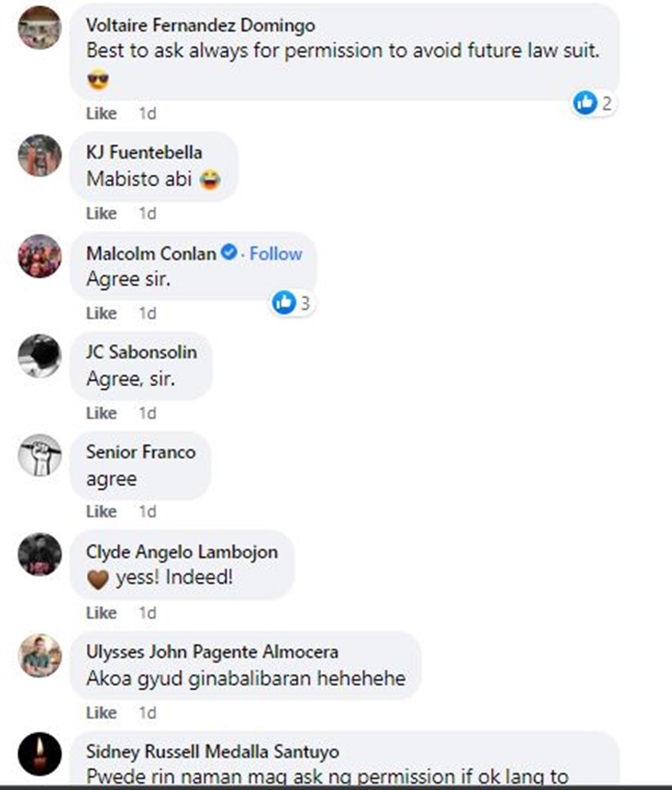Click the 1d timestamp on Malcolm's comment
Viewport: 672px width, 790px height.
147,313
